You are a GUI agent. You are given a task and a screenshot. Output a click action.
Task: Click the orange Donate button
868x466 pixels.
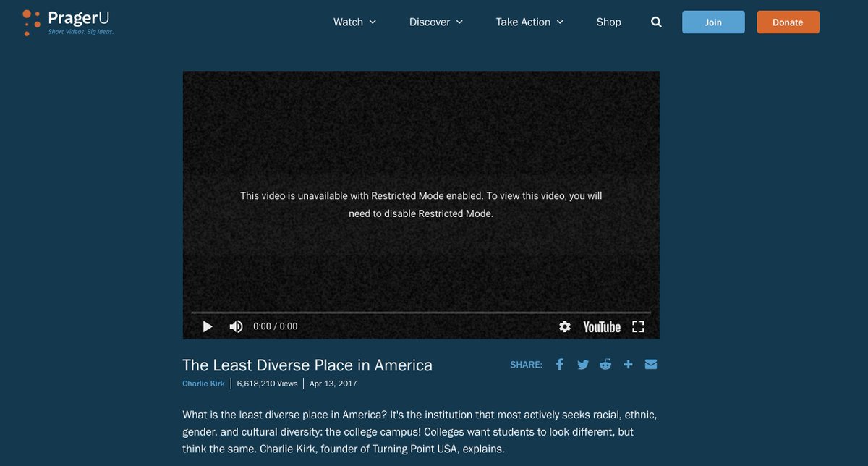click(x=788, y=22)
